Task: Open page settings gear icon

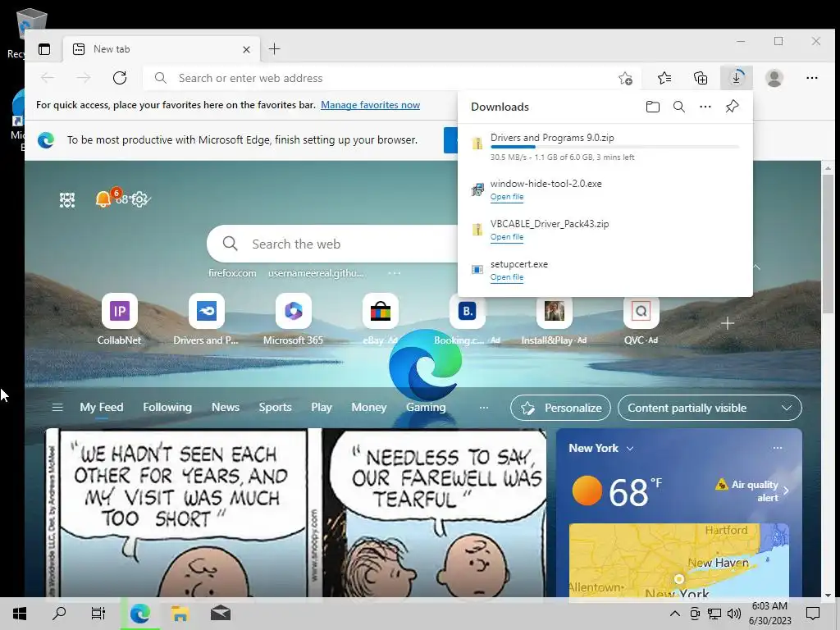Action: (139, 199)
